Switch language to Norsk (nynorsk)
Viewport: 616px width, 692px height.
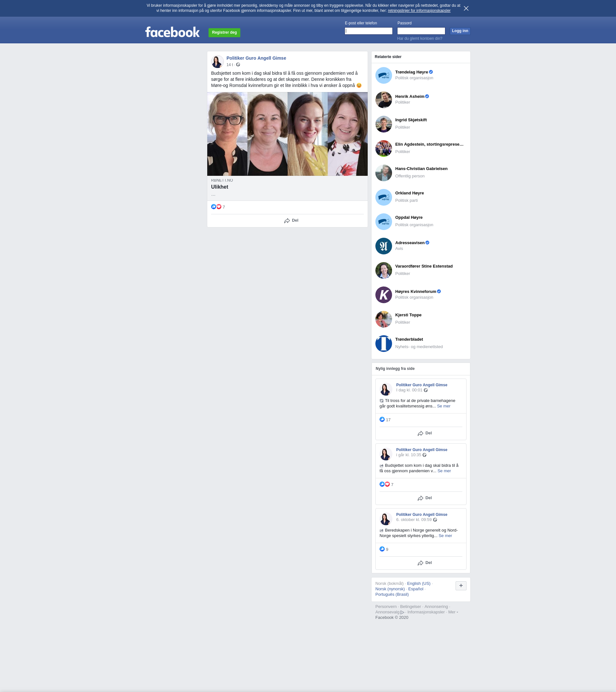(390, 589)
